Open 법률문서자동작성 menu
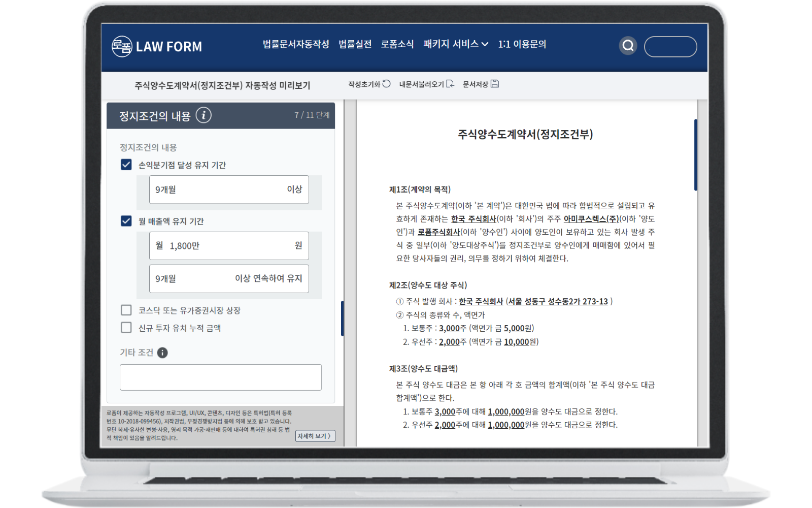812x508 pixels. point(296,44)
